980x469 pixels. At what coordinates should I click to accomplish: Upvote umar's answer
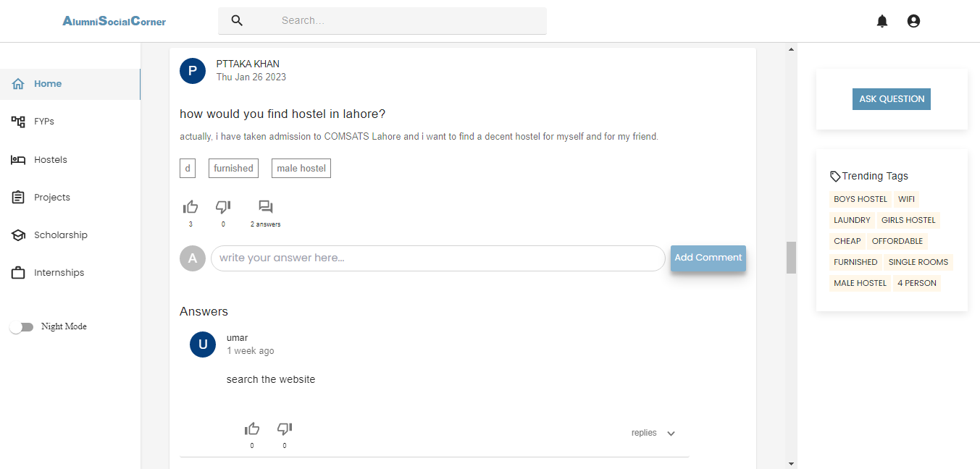coord(252,428)
